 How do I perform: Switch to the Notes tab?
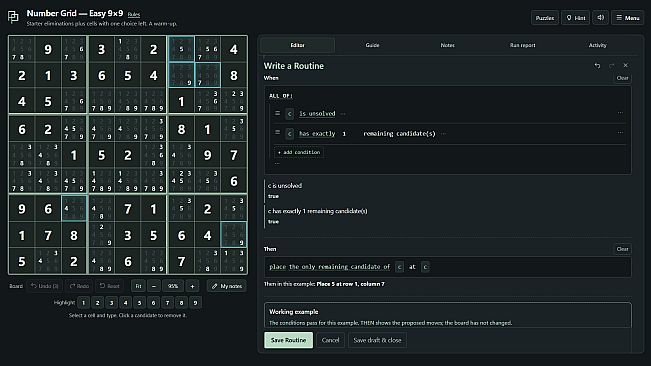click(x=448, y=45)
